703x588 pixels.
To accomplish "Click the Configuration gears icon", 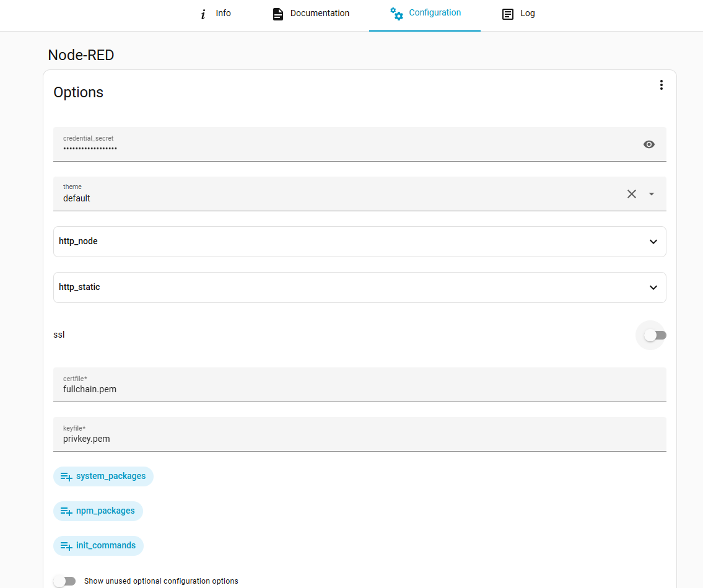I will click(x=396, y=14).
